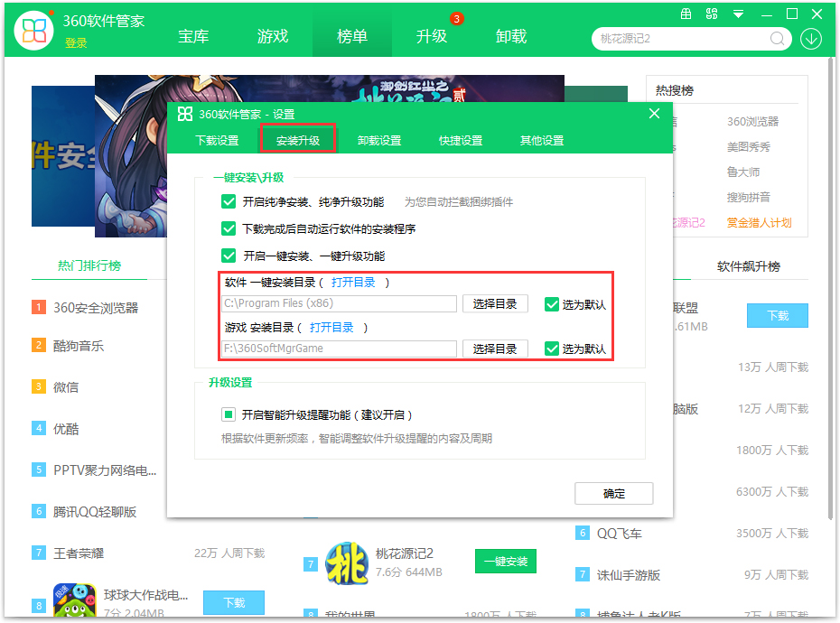
Task: Select 热门排行榜 tab
Action: click(x=89, y=265)
